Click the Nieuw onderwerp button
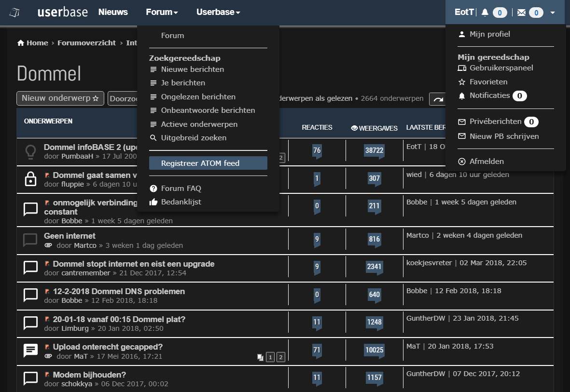Image resolution: width=570 pixels, height=392 pixels. tap(60, 98)
